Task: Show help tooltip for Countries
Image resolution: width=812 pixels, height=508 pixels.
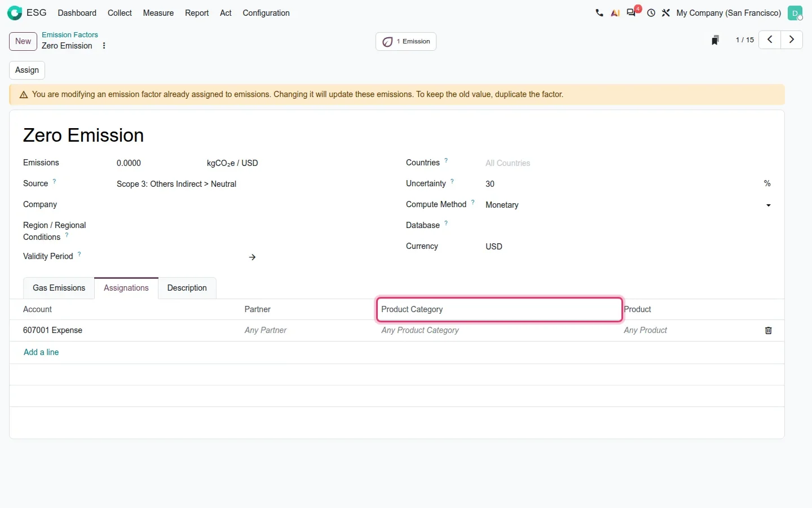Action: 446,160
